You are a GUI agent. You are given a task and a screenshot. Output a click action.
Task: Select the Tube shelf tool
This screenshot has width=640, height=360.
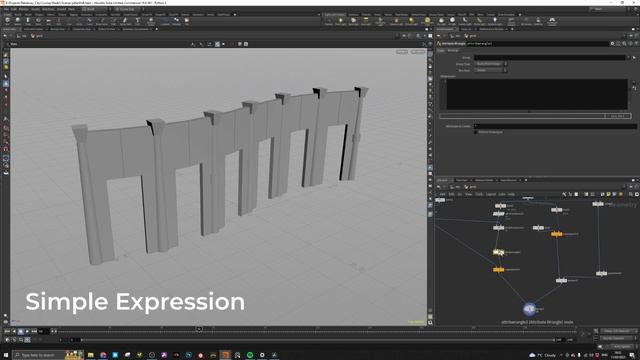pyautogui.click(x=28, y=21)
